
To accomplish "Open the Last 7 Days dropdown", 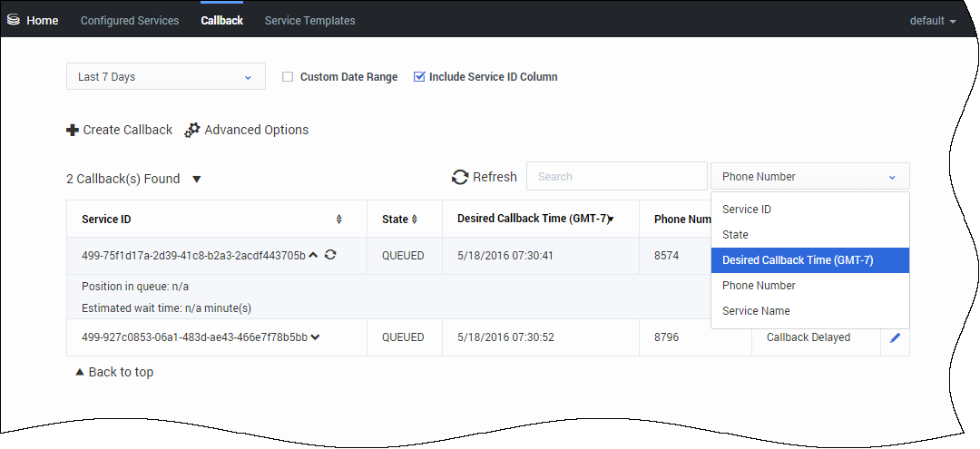I will [x=165, y=77].
